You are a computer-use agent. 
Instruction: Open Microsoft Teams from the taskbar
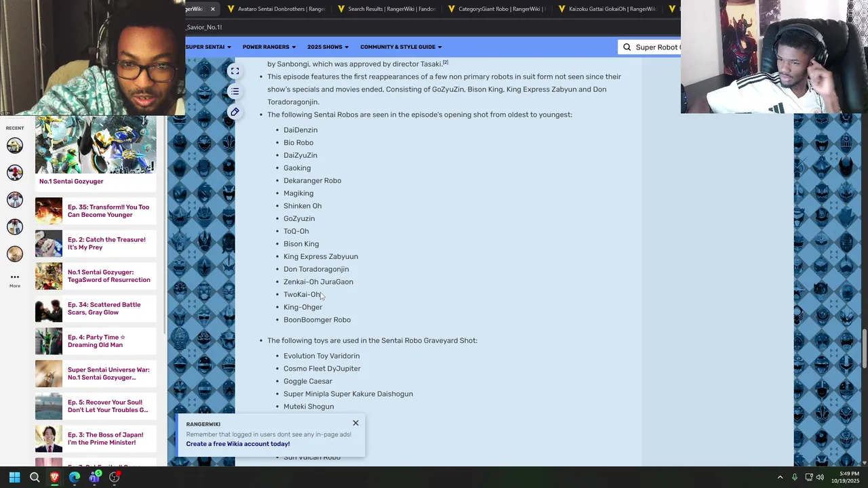coord(94,477)
